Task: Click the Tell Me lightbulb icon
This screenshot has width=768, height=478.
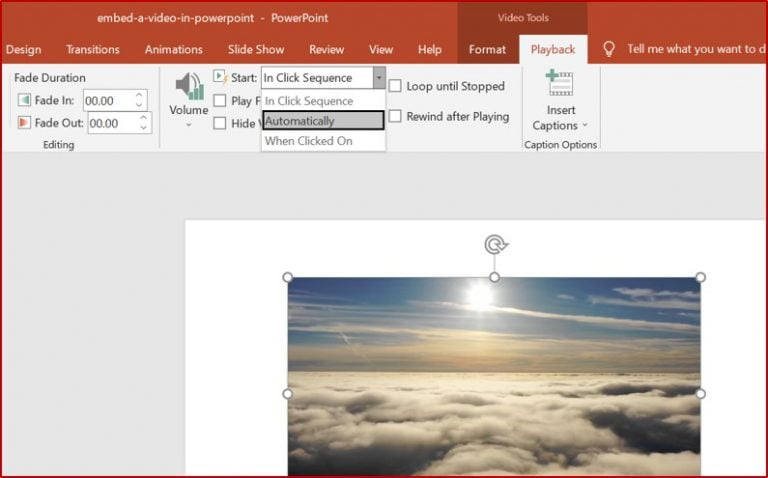Action: pos(608,49)
